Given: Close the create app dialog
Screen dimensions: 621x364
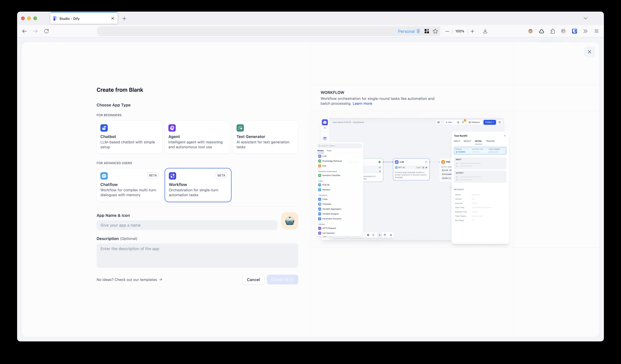Looking at the screenshot, I should (x=589, y=52).
